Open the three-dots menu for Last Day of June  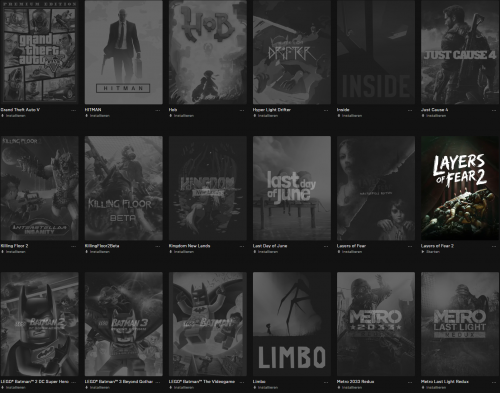(326, 246)
